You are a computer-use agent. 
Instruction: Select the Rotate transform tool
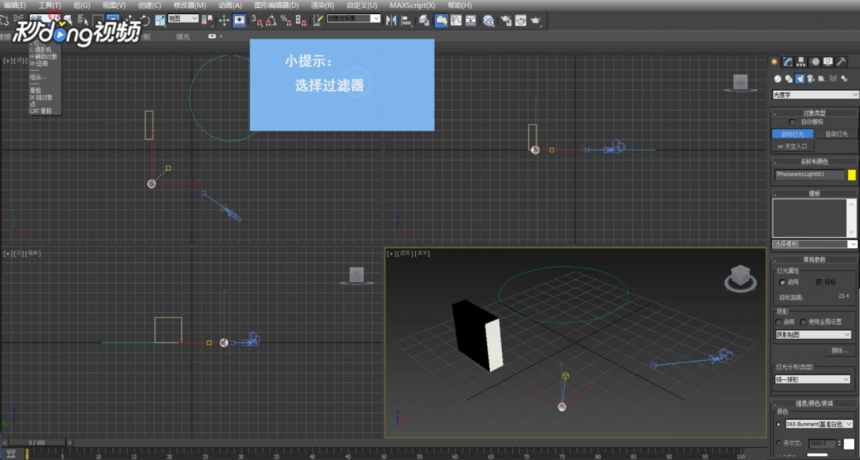pyautogui.click(x=144, y=20)
